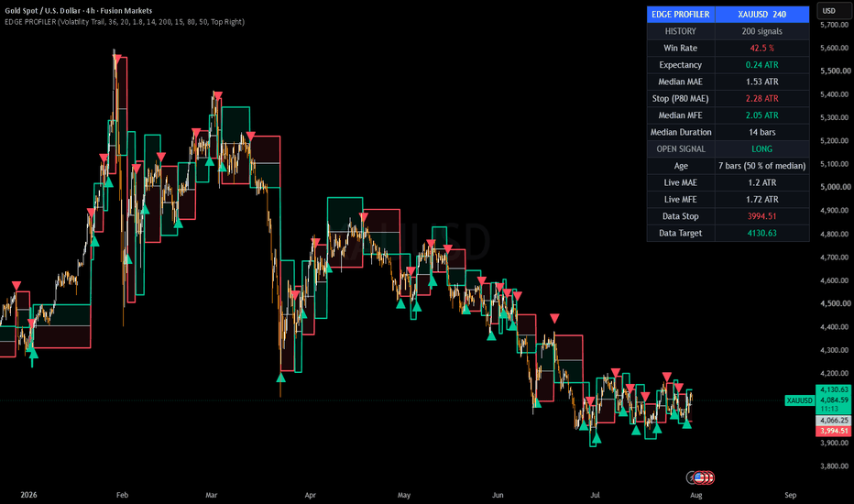The width and height of the screenshot is (854, 504).
Task: Click the Sep label on the time axis
Action: pos(790,495)
